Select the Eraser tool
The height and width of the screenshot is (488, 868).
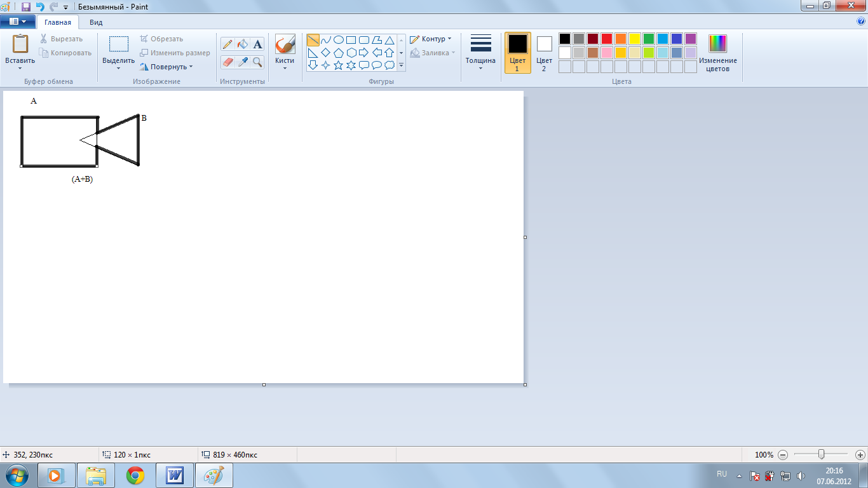click(x=227, y=62)
